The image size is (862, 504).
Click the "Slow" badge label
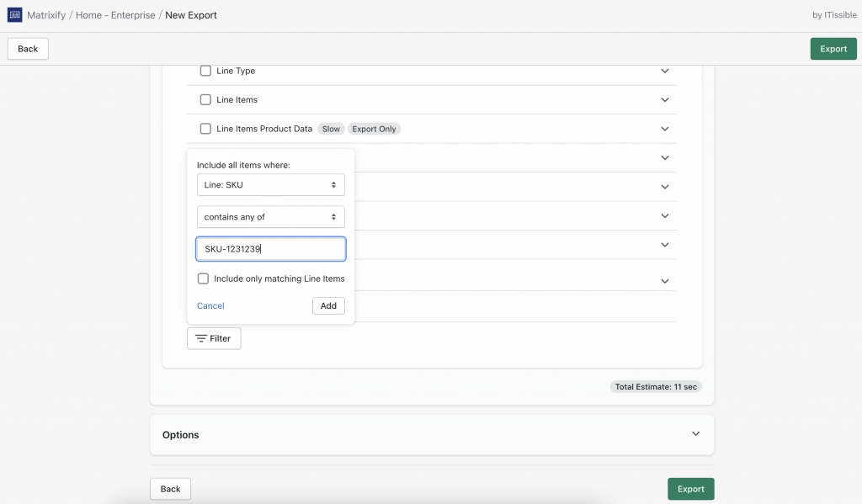pyautogui.click(x=330, y=129)
